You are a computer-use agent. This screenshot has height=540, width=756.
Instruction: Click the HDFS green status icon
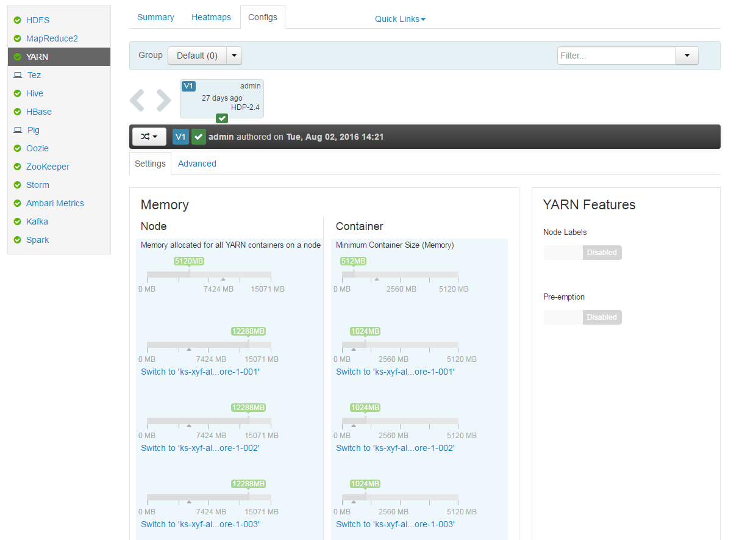[x=18, y=20]
